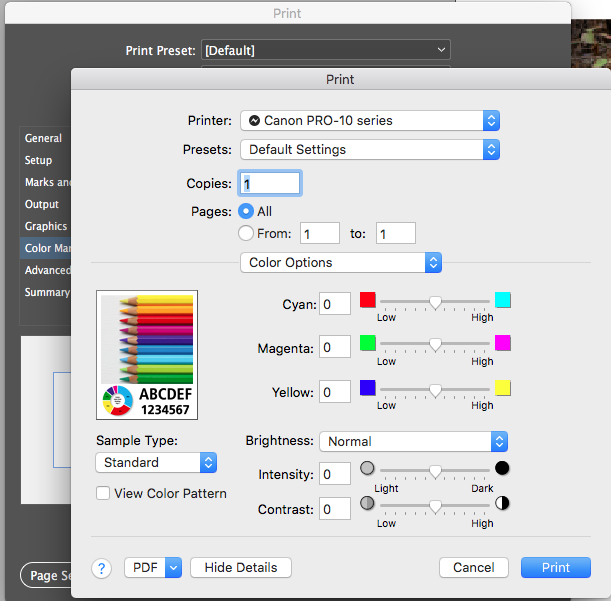Click the red Cyan-low color square
The height and width of the screenshot is (601, 611).
(x=368, y=300)
